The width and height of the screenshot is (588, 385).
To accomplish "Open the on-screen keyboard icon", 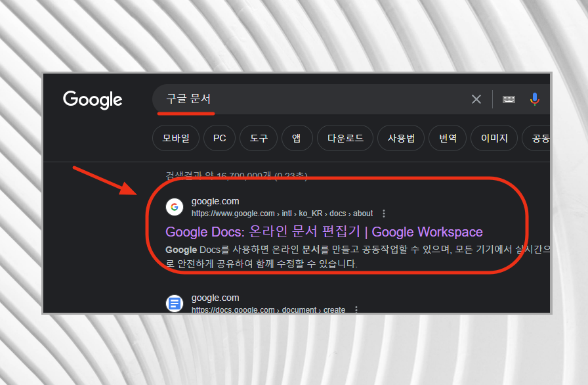I will (x=509, y=99).
